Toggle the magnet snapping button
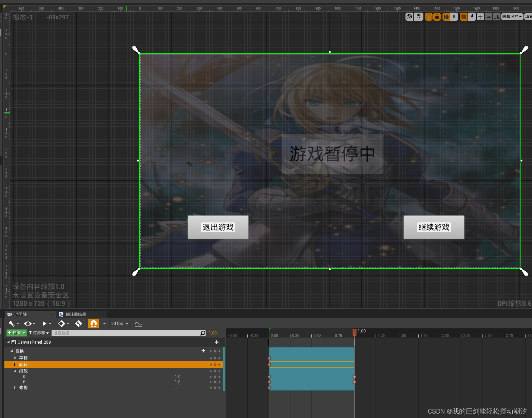 click(x=93, y=324)
